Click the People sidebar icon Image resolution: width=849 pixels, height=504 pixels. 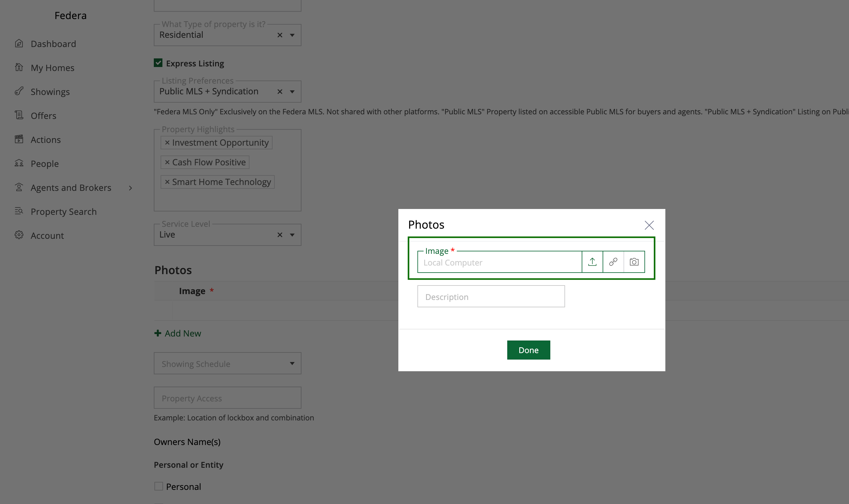[19, 163]
